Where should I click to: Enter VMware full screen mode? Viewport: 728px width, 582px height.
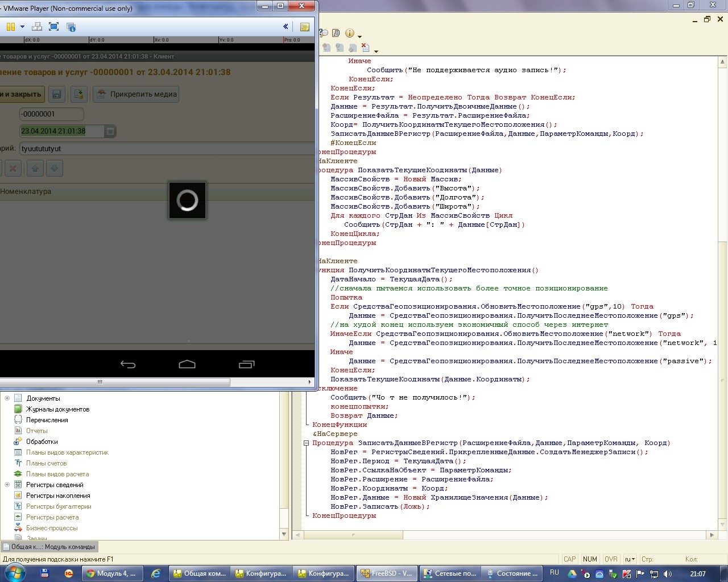click(x=53, y=27)
